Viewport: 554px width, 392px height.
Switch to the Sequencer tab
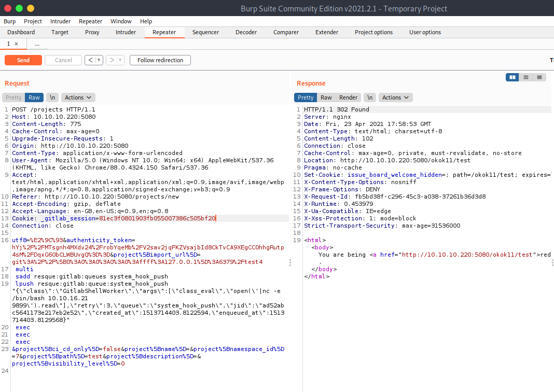205,32
